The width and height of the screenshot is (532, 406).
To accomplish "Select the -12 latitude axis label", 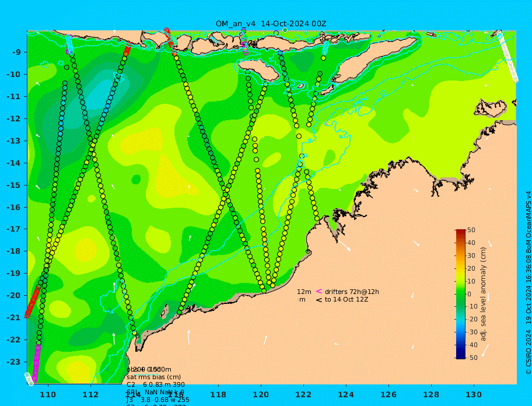I will point(14,119).
